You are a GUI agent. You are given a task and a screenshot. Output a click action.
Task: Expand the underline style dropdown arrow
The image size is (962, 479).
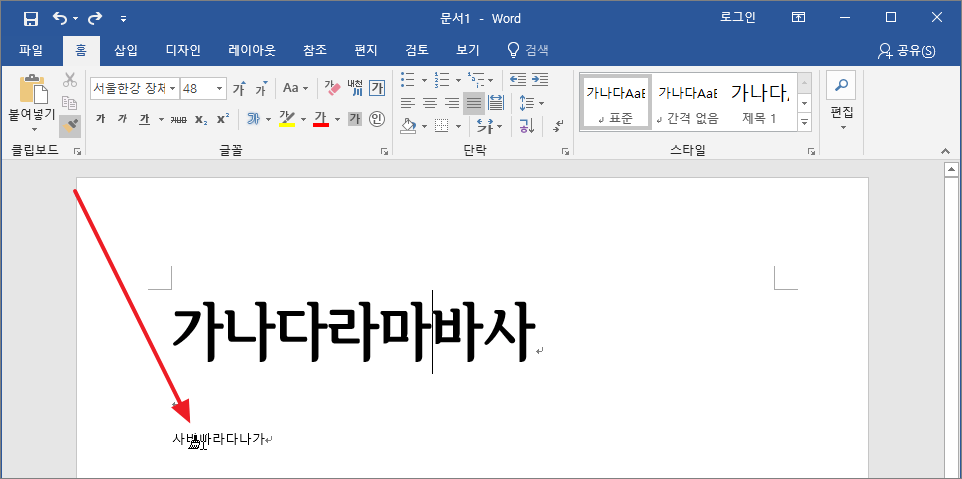161,119
